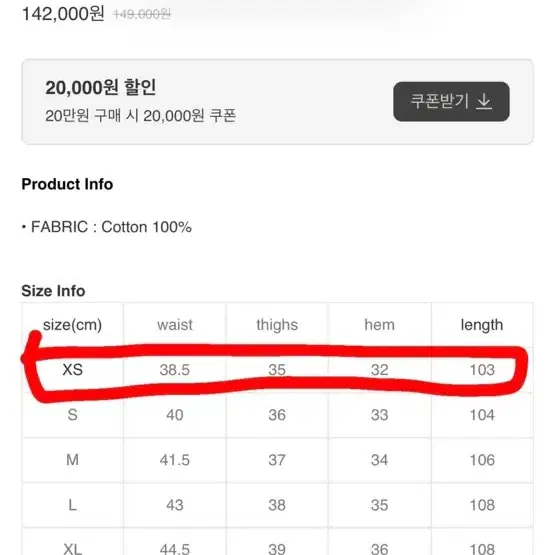The image size is (555, 555).
Task: Click the waist column header
Action: 175,325
